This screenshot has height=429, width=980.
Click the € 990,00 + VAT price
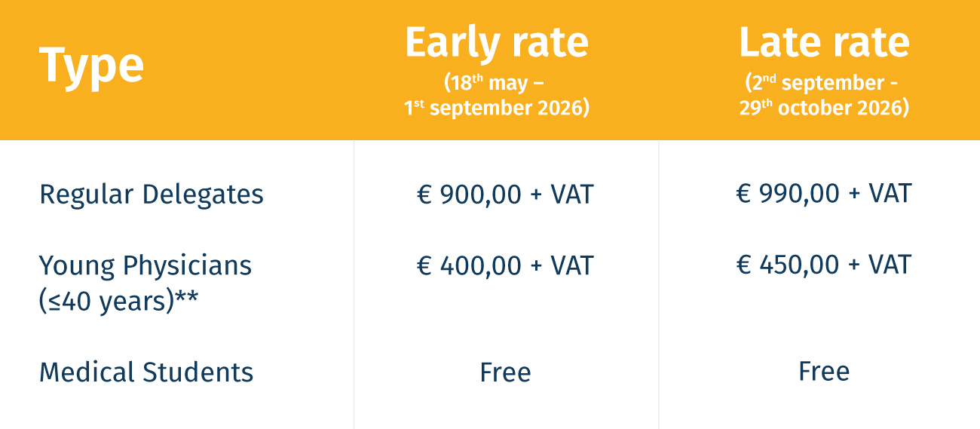click(x=824, y=194)
